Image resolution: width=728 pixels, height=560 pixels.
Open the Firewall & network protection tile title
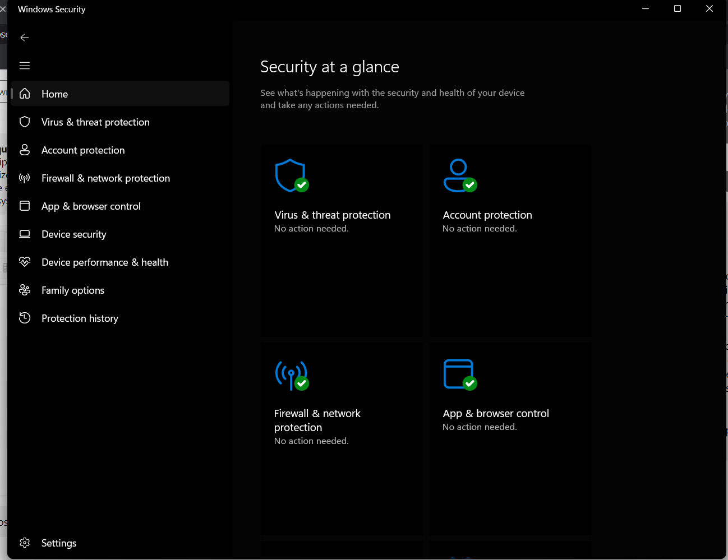pyautogui.click(x=317, y=420)
